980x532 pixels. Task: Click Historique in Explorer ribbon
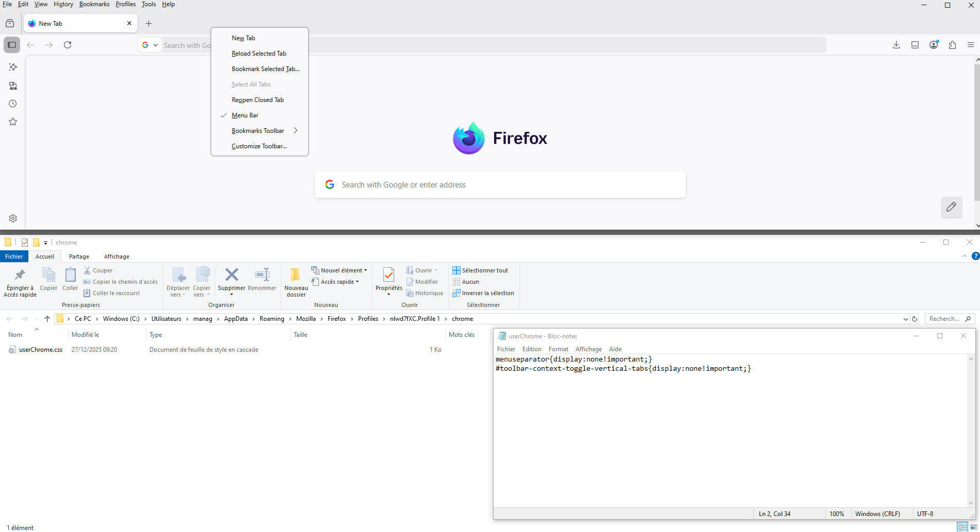[x=425, y=293]
